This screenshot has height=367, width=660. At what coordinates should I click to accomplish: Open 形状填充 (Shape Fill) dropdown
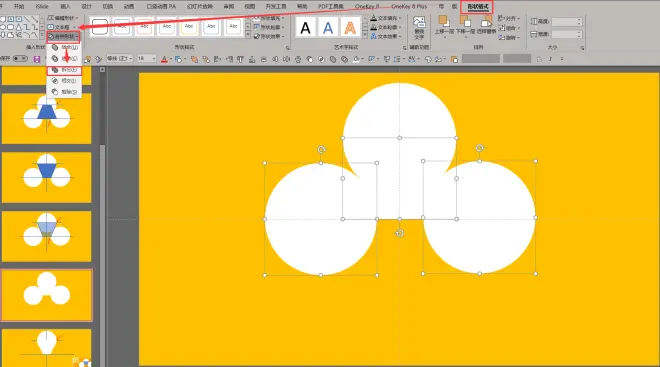(x=269, y=18)
